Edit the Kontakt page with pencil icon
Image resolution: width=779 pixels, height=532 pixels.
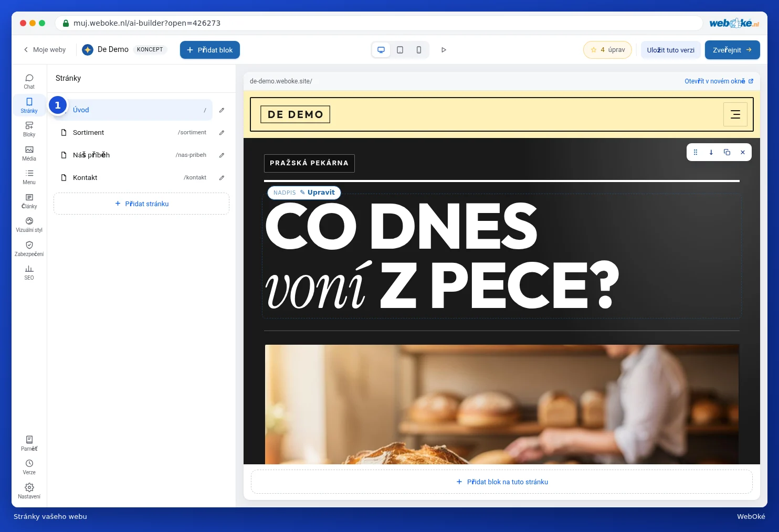tap(222, 178)
